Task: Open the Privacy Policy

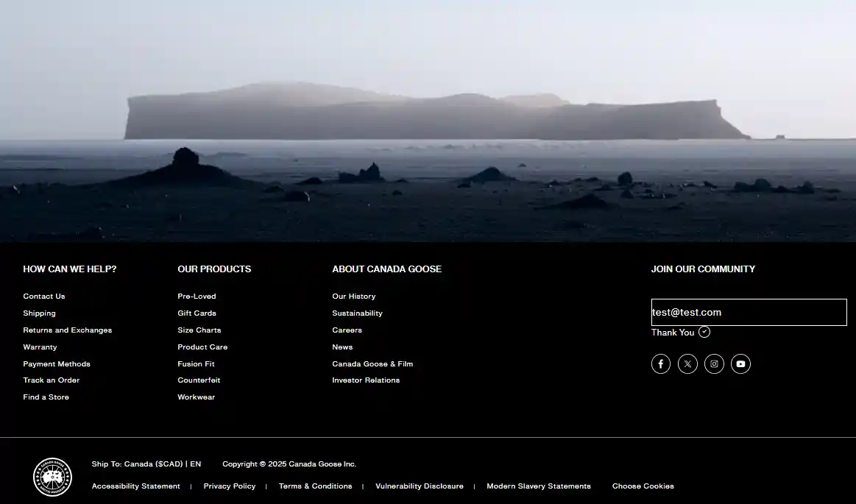Action: [229, 486]
